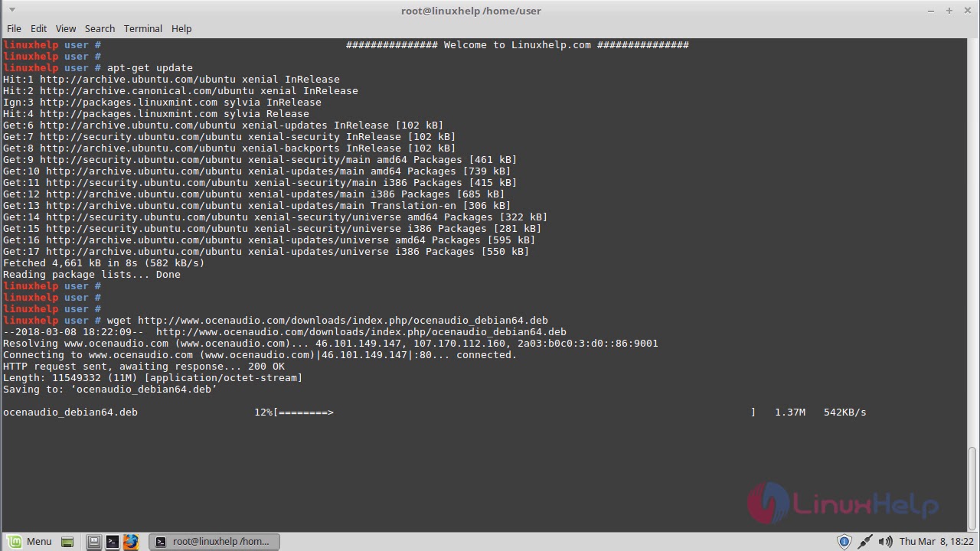Click the 'Get:13' Translation-en line
Screen dimensions: 980x551
[257, 206]
